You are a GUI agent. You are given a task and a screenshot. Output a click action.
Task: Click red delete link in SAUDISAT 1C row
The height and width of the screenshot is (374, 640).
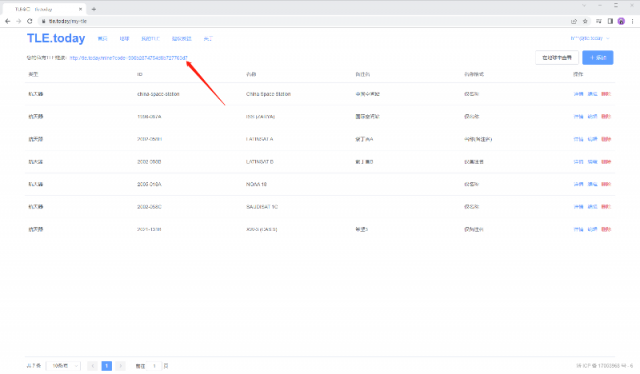coord(606,207)
